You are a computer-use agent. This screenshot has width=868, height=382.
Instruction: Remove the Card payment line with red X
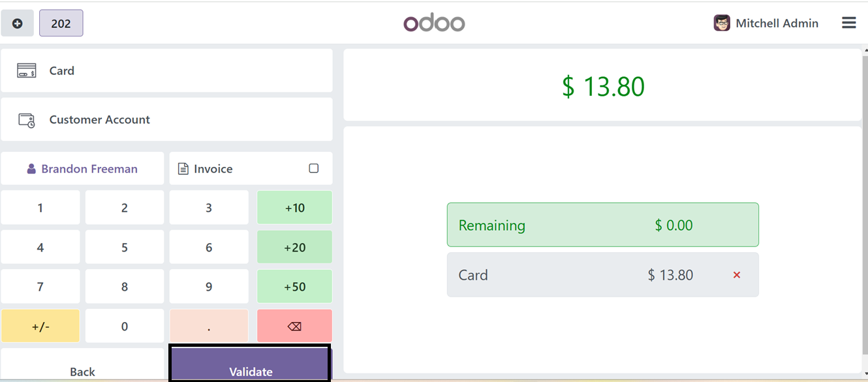click(736, 275)
